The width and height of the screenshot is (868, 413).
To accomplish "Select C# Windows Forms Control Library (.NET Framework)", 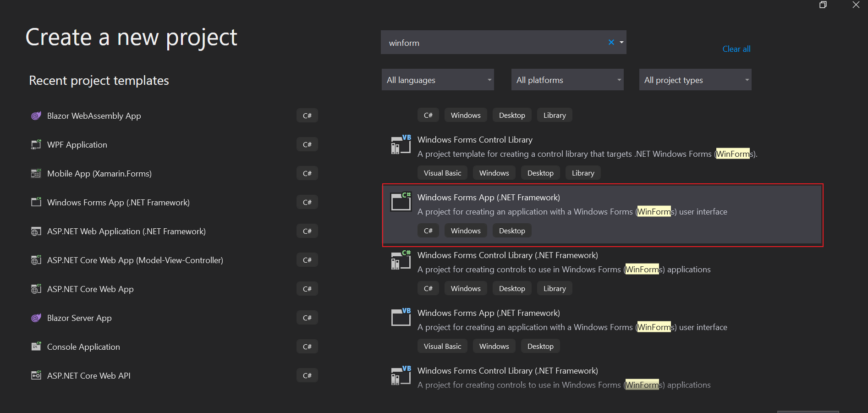I will tap(507, 255).
